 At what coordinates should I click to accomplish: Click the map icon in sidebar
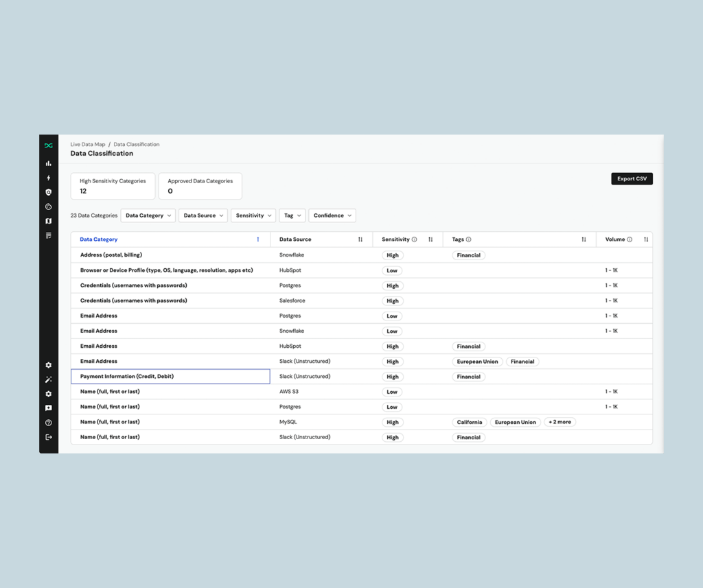tap(48, 221)
